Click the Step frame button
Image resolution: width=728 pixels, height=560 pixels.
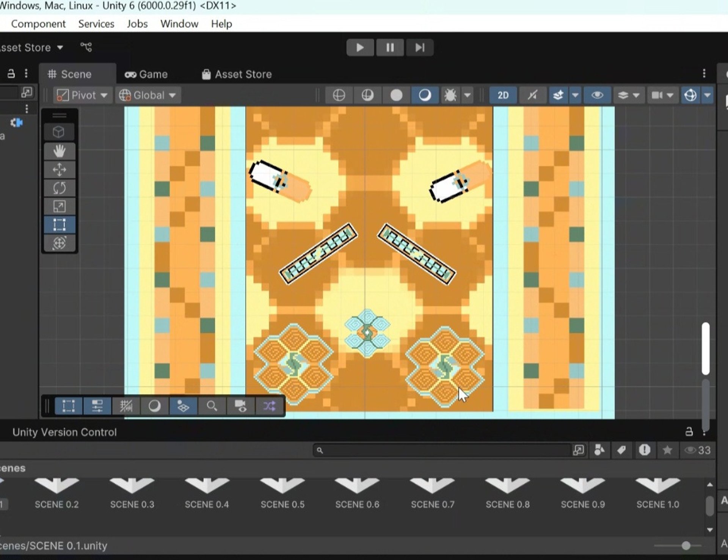click(x=419, y=48)
